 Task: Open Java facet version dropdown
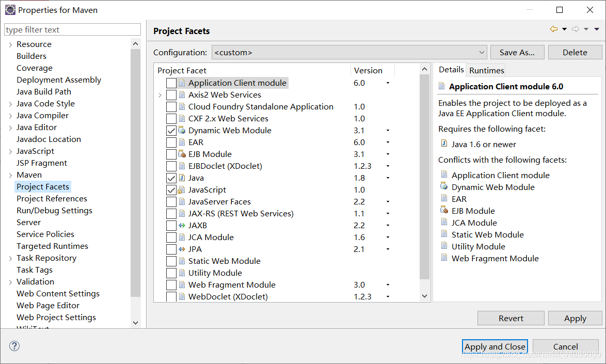[388, 178]
